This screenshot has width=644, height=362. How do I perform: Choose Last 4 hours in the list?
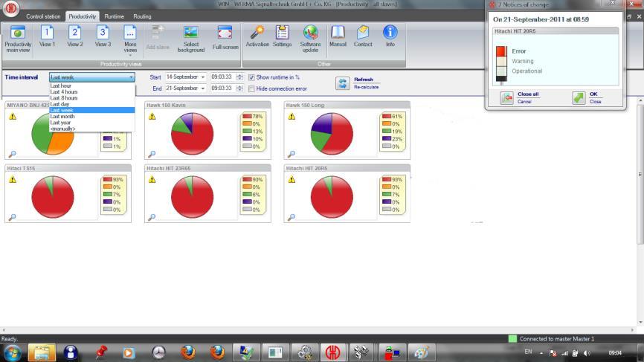[92, 92]
